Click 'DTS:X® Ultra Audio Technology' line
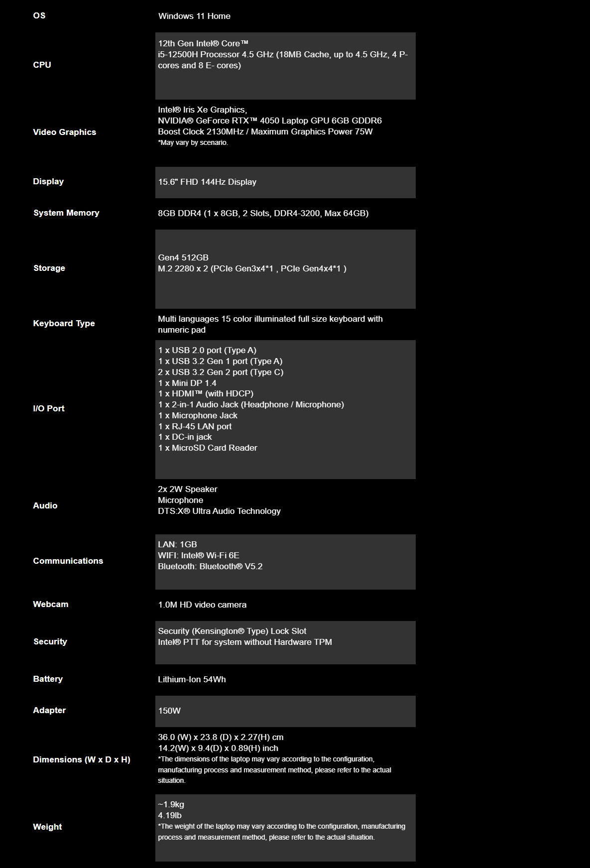This screenshot has width=590, height=868. (220, 511)
